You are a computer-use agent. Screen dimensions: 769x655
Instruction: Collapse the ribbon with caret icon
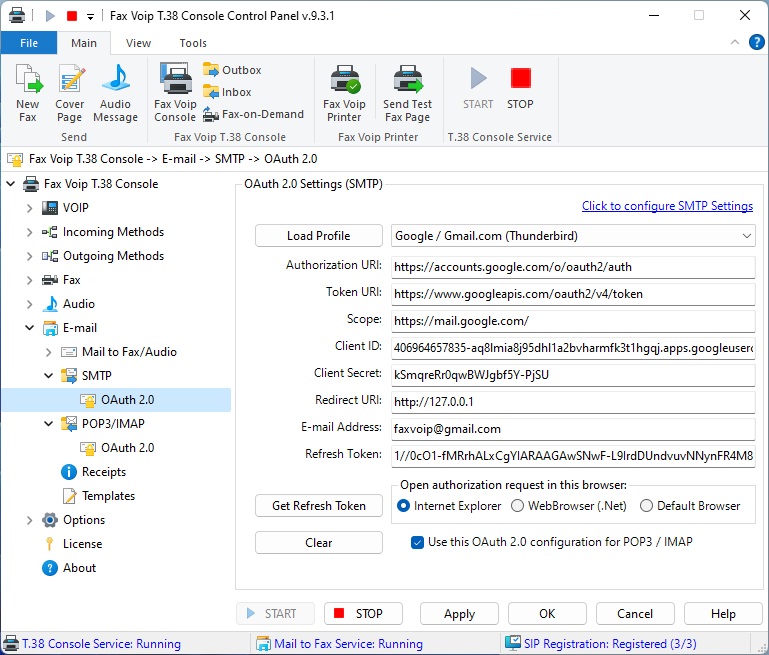tap(735, 42)
